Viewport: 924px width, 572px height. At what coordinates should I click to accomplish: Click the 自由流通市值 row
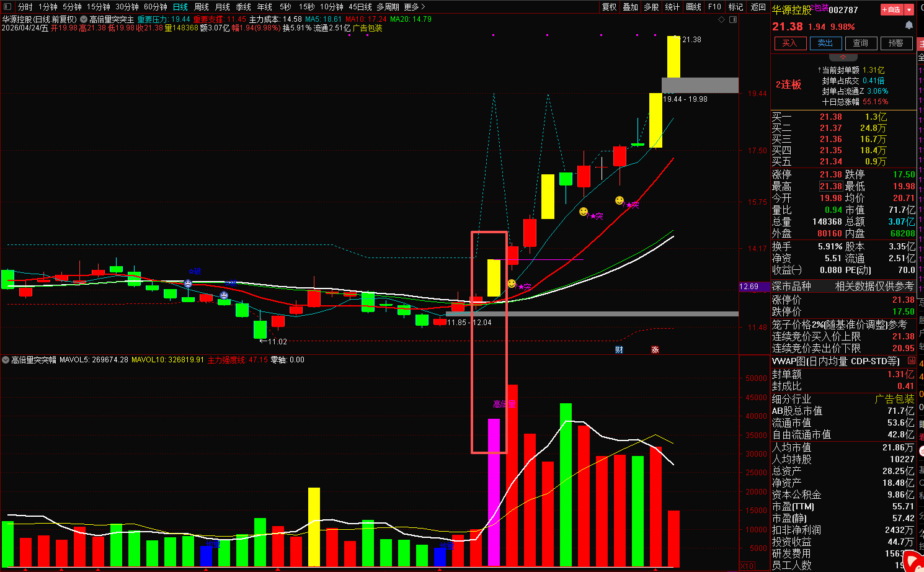click(843, 435)
